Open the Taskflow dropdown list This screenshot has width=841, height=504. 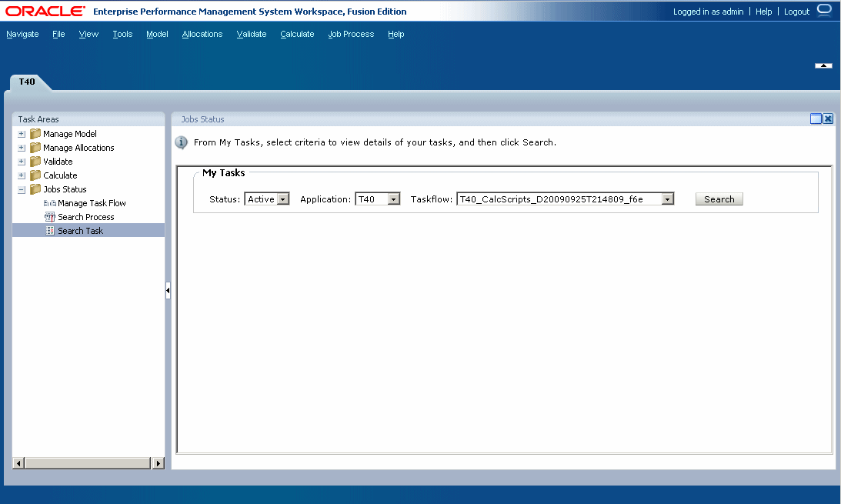668,199
